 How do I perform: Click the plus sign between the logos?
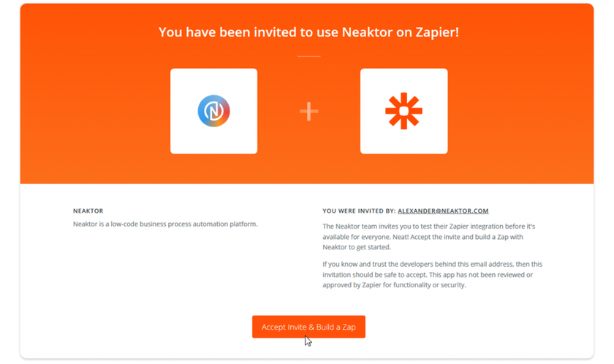point(308,111)
